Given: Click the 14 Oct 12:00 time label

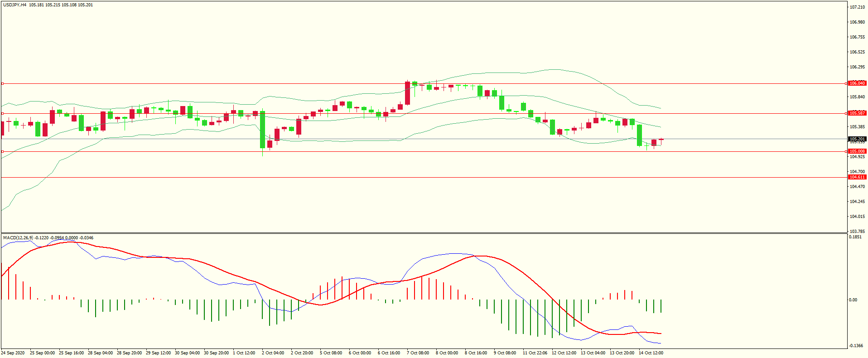Looking at the screenshot, I should (x=651, y=353).
